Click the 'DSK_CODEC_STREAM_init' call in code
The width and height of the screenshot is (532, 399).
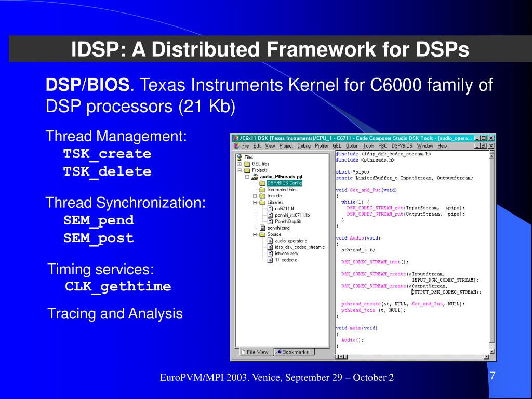(x=371, y=262)
